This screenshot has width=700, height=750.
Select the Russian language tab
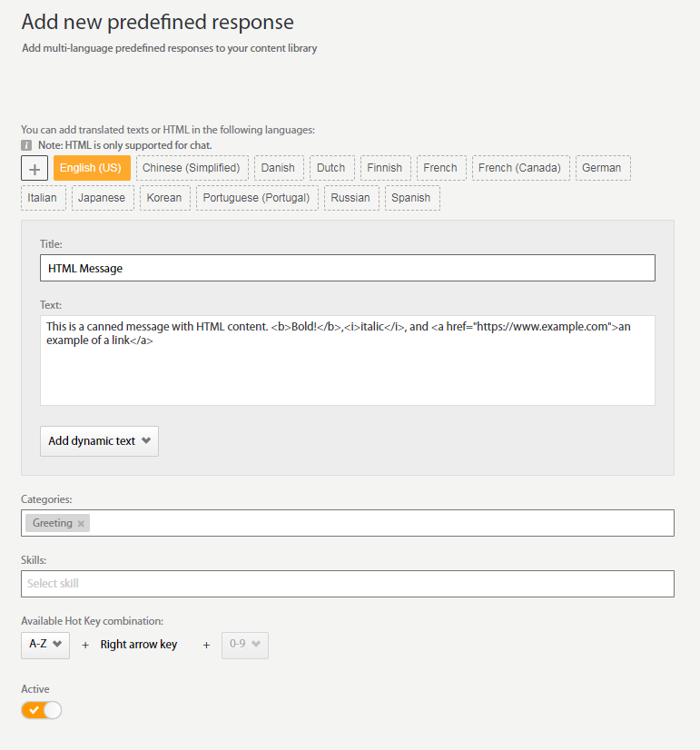click(x=350, y=197)
